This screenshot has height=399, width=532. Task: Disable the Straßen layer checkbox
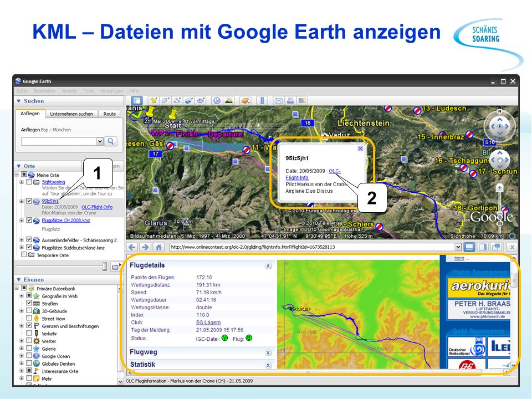pos(29,303)
